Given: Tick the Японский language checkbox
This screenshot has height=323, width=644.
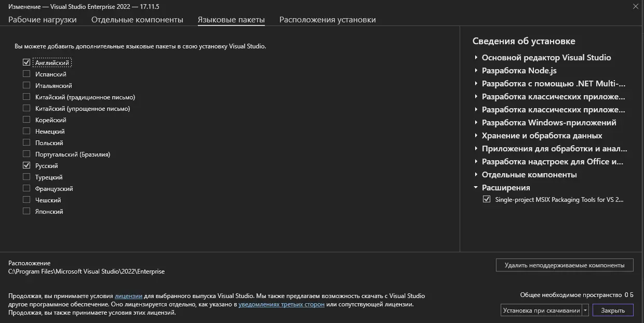Looking at the screenshot, I should (26, 212).
